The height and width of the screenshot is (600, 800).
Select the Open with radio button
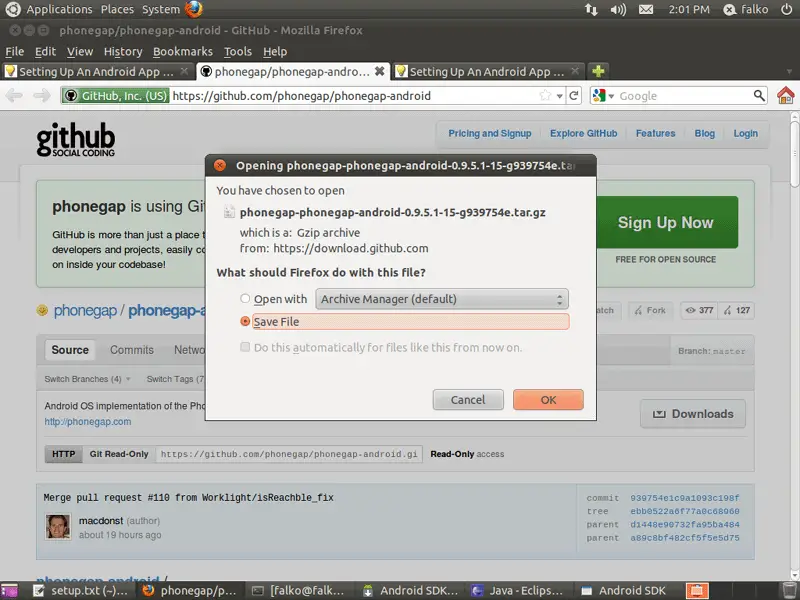(x=245, y=298)
